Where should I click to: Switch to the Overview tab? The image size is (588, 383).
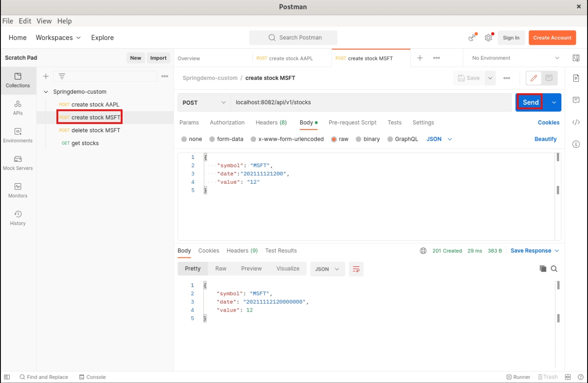pos(189,58)
